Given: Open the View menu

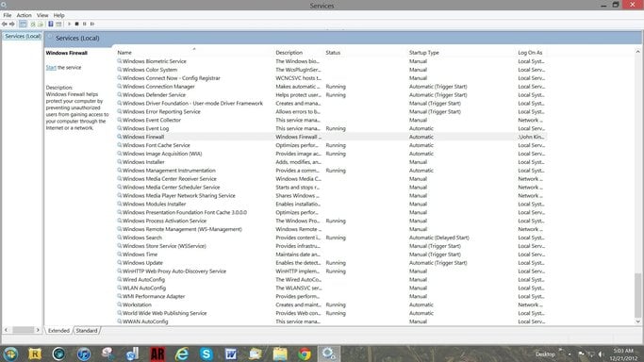Looking at the screenshot, I should 42,15.
